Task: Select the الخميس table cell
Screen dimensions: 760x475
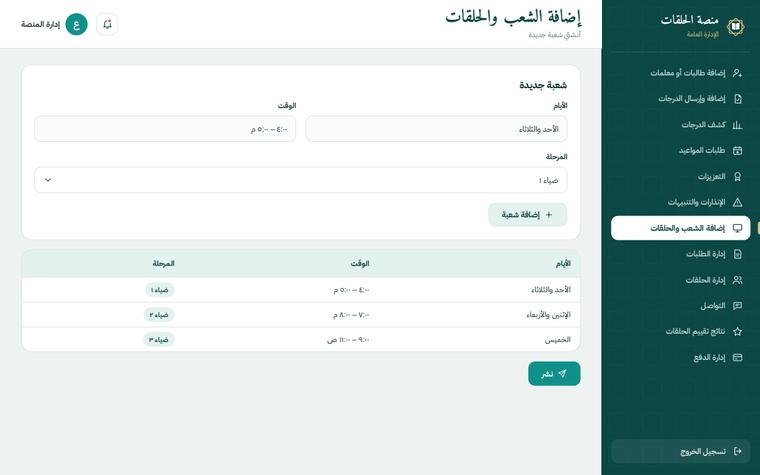Action: (x=557, y=340)
